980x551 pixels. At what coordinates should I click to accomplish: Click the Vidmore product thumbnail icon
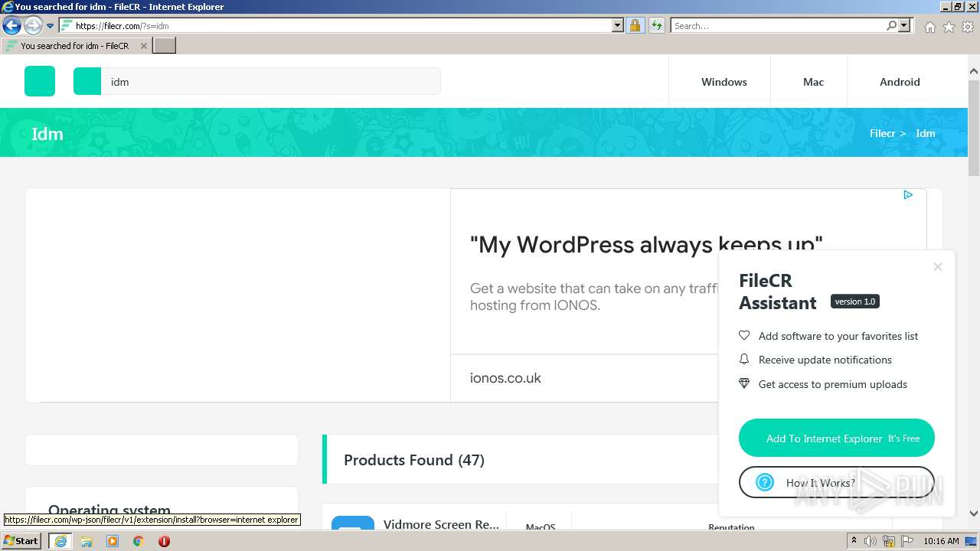click(353, 523)
